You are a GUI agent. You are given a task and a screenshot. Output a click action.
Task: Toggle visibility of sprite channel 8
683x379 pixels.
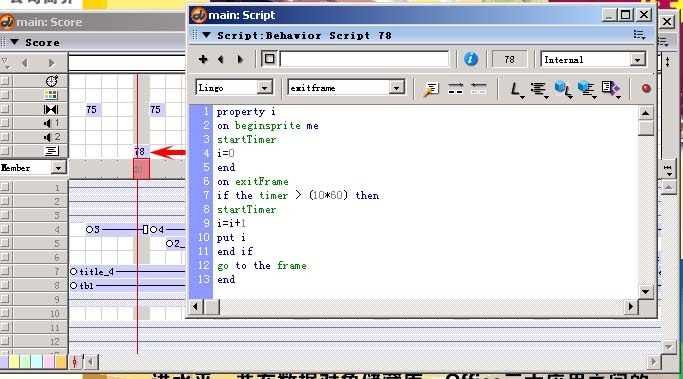[5, 285]
